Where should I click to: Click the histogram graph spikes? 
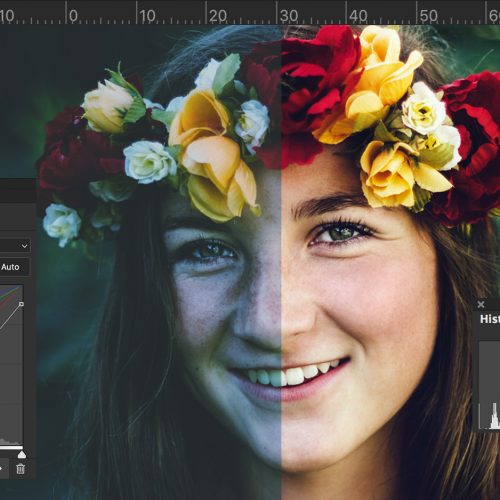[x=494, y=416]
